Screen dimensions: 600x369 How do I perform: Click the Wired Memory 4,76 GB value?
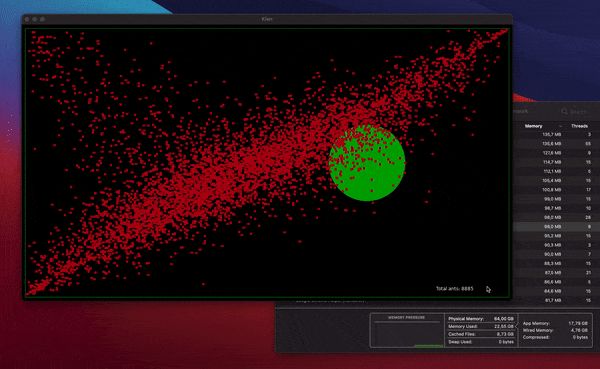pos(579,330)
